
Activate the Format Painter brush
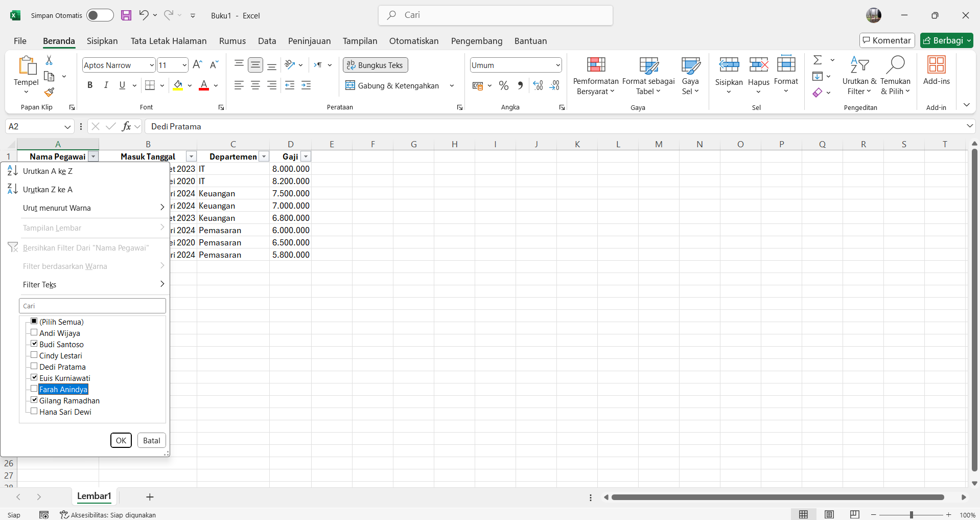tap(49, 92)
